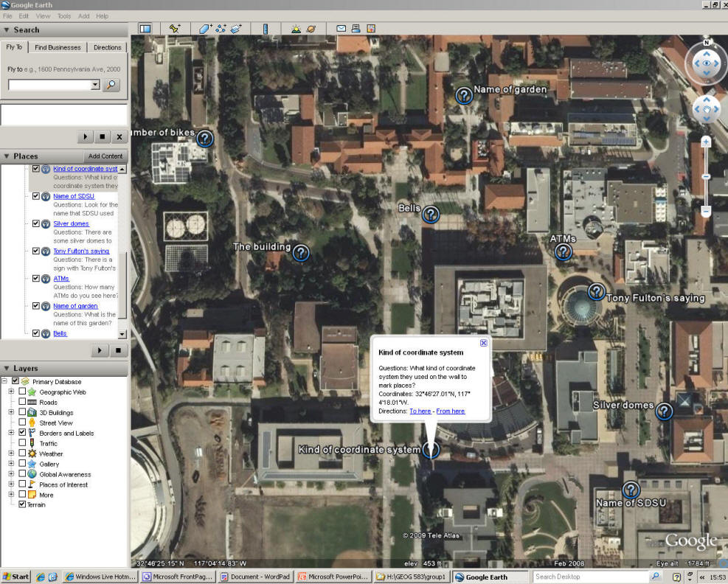Open the Ruler measurement tool
Viewport: 728px width, 584px height.
click(266, 29)
